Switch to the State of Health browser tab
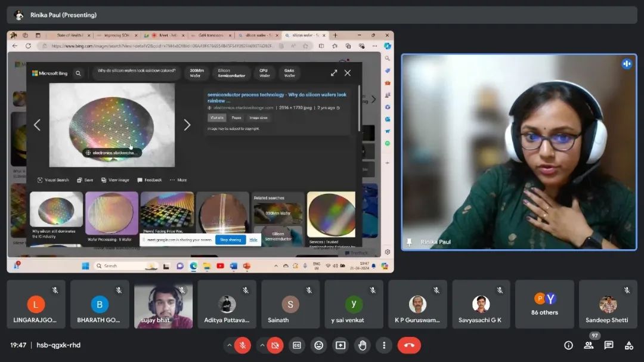644x362 pixels. coord(70,35)
